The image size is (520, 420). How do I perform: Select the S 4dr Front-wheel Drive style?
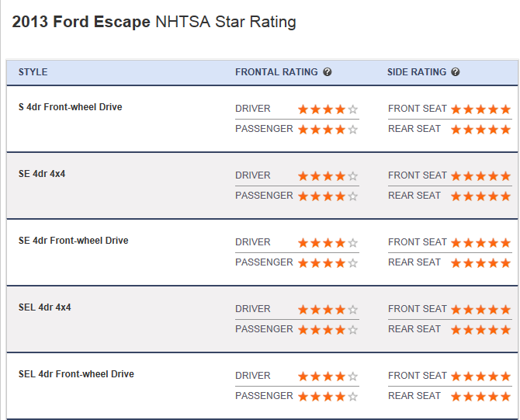(x=71, y=107)
